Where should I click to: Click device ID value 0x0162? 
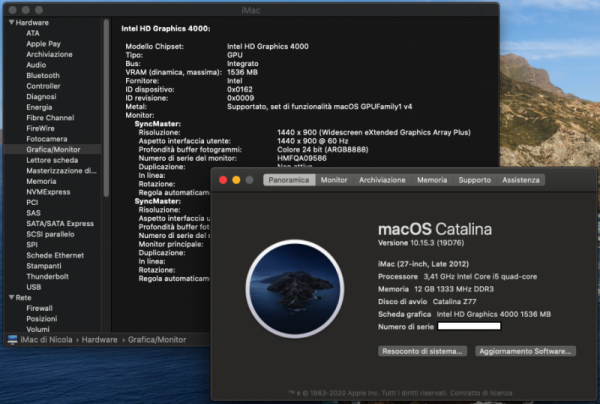pos(240,90)
